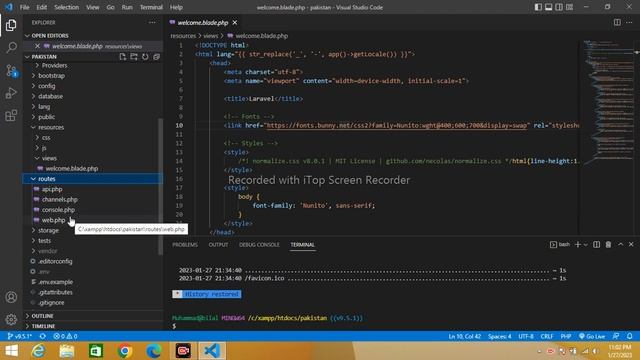The image size is (640, 360).
Task: Collapse the routes folder
Action: (x=47, y=179)
